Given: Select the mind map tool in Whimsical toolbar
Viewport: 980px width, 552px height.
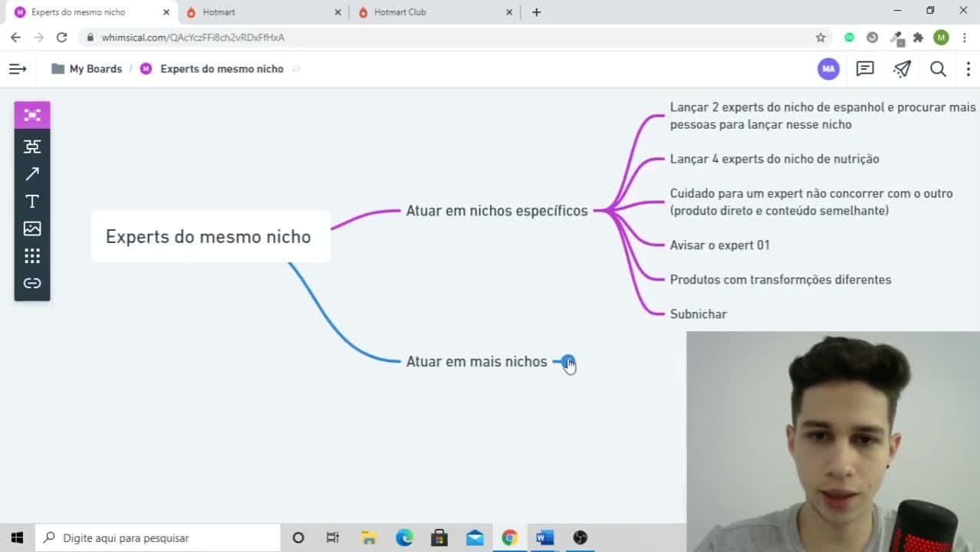Looking at the screenshot, I should (32, 115).
